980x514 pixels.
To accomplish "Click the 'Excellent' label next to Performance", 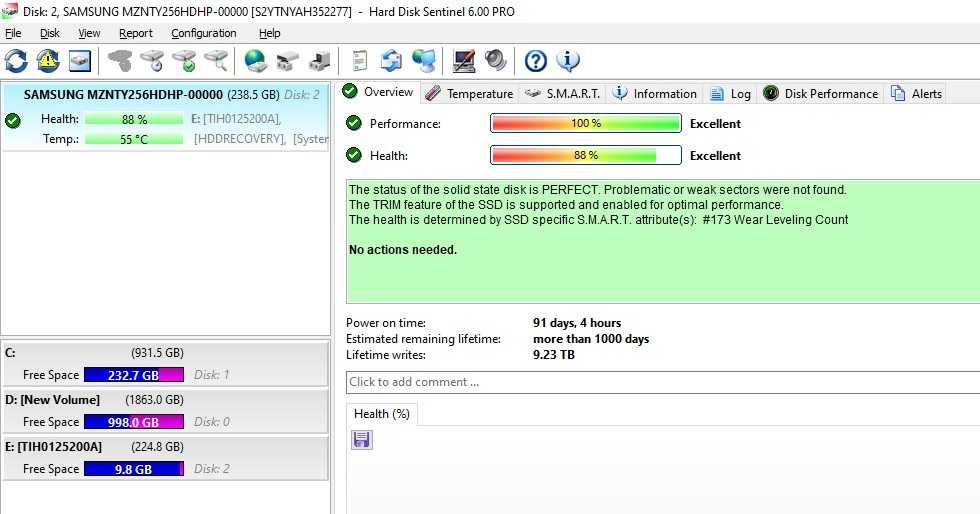I will [715, 124].
